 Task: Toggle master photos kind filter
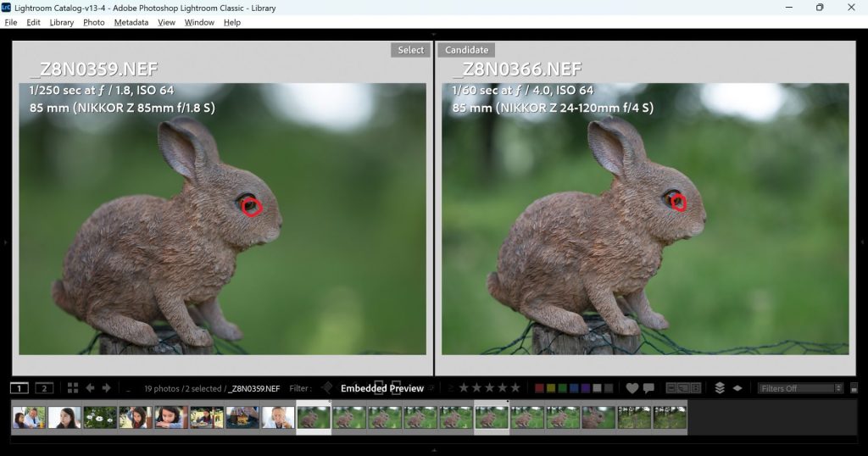[671, 388]
